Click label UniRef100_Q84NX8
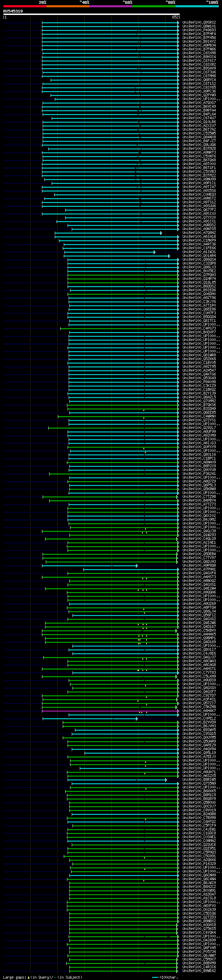Image resolution: width=222 pixels, height=980 pixels. [199, 137]
